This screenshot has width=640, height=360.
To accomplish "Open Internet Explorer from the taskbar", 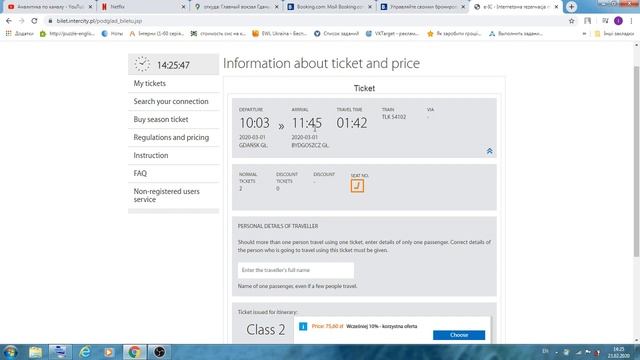I will point(85,352).
